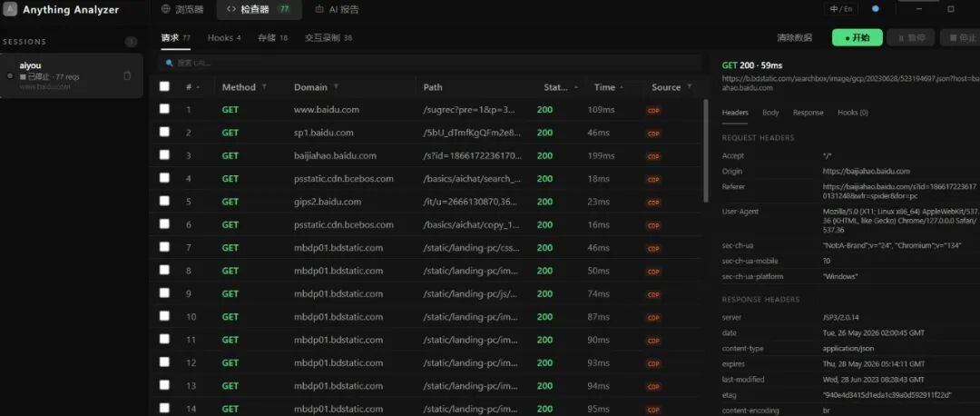This screenshot has height=416, width=980.
Task: Click the green 开始 button
Action: tap(857, 37)
